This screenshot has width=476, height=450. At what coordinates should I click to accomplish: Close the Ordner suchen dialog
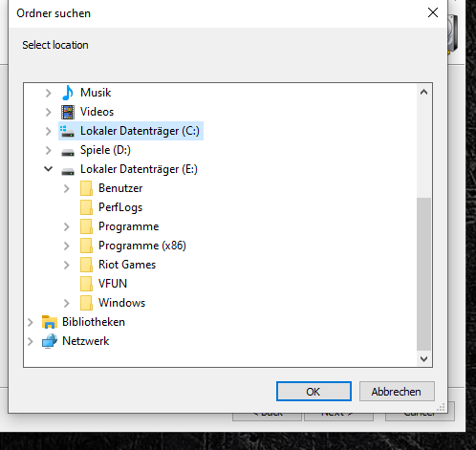(433, 12)
